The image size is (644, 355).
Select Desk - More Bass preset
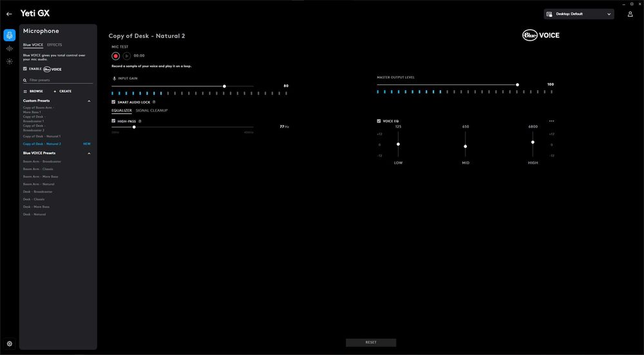pyautogui.click(x=36, y=207)
